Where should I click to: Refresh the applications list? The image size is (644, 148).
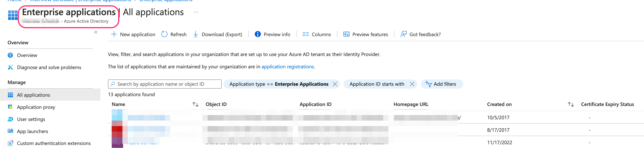pos(174,34)
